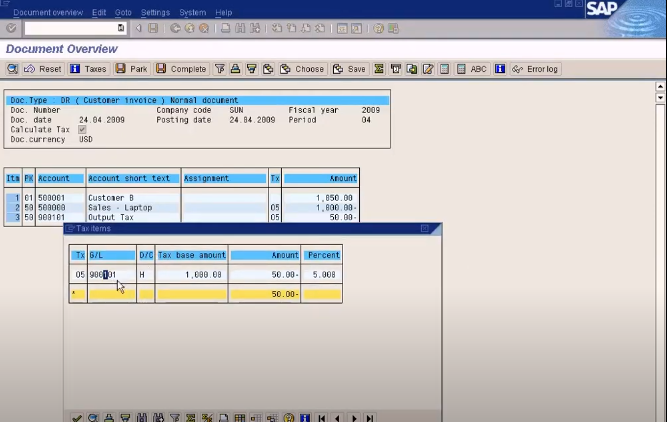This screenshot has width=667, height=422.
Task: Select the Output Tax line item
Action: 111,217
